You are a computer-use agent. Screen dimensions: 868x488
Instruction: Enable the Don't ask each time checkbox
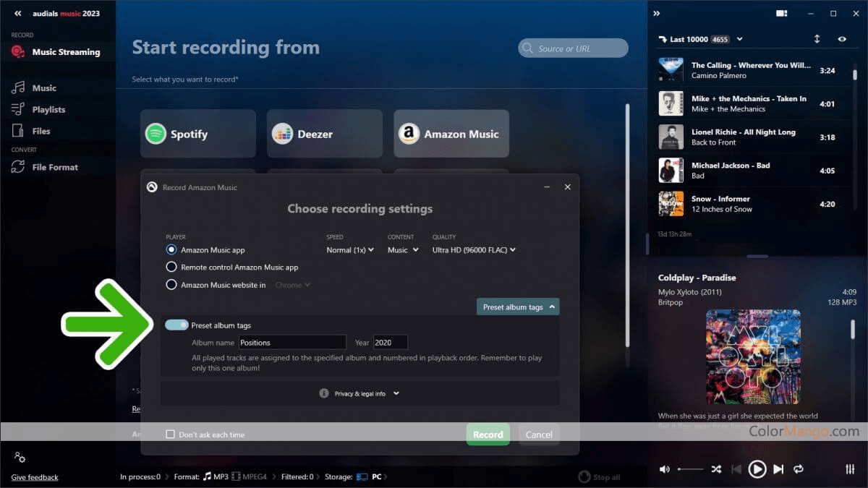[x=171, y=435]
